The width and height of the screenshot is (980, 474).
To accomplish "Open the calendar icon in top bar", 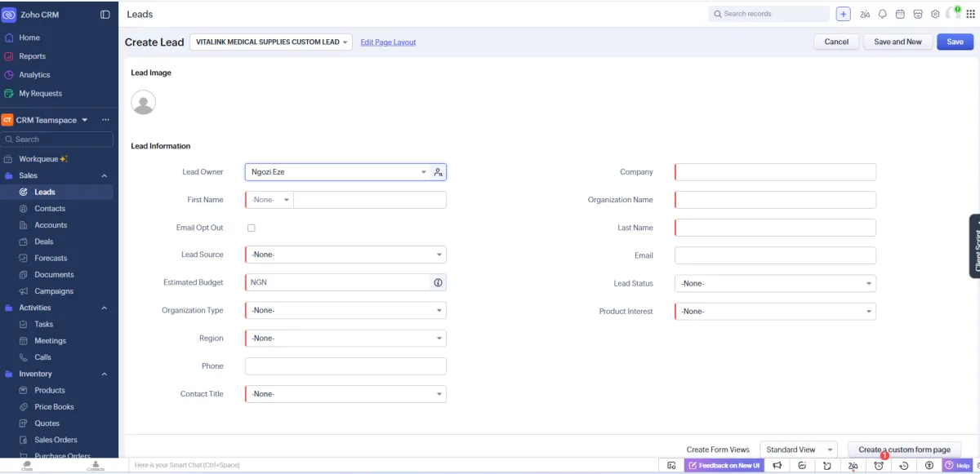I will pyautogui.click(x=900, y=14).
